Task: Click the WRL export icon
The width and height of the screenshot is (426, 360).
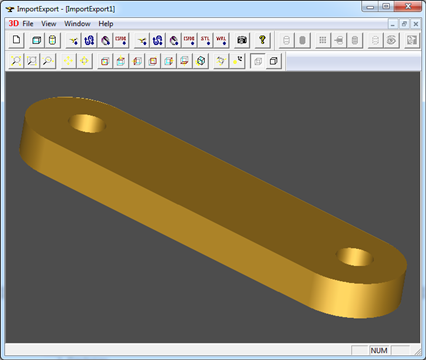Action: click(221, 40)
